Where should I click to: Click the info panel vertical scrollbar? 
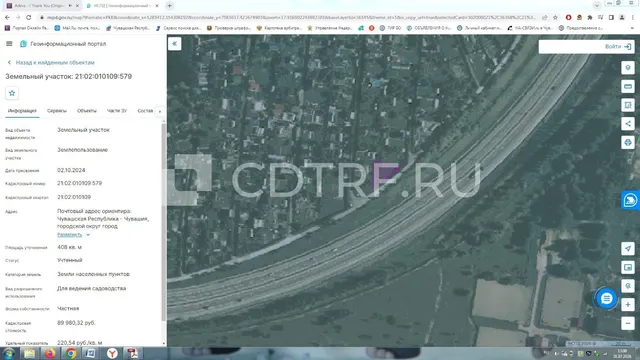(164, 222)
